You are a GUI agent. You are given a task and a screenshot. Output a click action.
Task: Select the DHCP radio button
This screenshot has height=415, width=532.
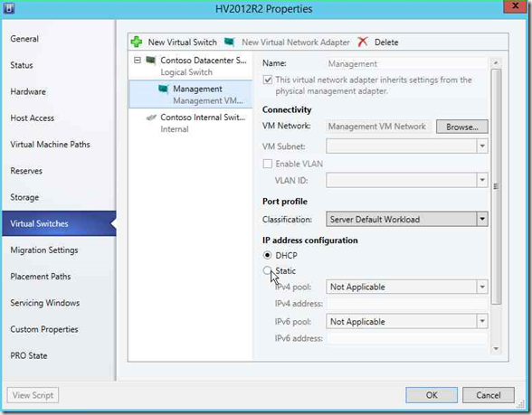268,255
